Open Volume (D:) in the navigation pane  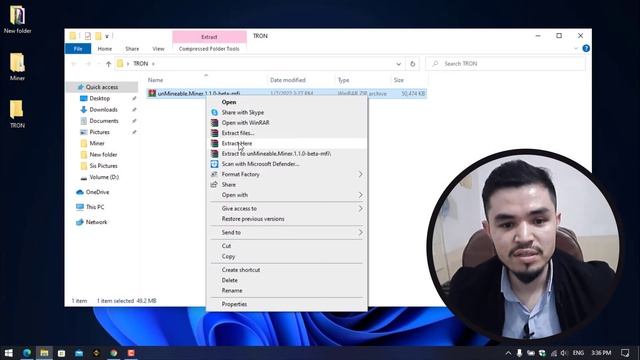click(104, 177)
